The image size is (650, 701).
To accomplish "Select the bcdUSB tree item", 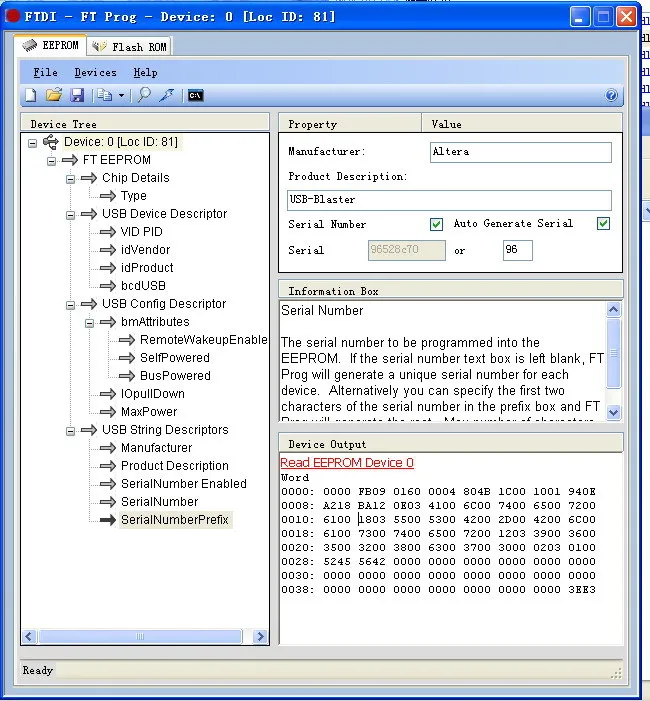I will [143, 285].
